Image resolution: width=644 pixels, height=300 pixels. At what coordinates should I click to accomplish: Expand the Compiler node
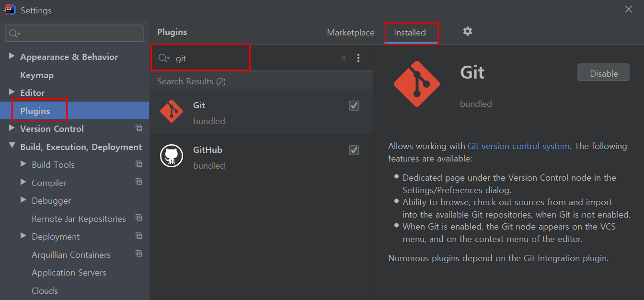[x=23, y=182]
